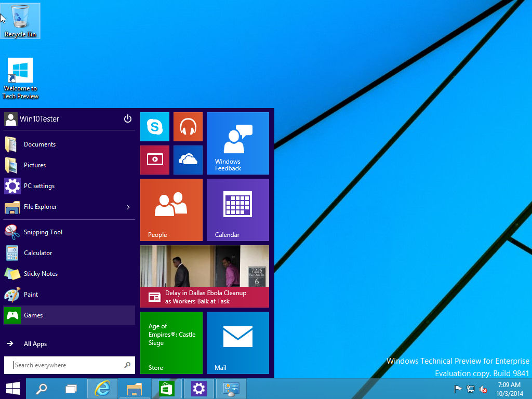This screenshot has width=532, height=399.
Task: Click the Win10Tester account name
Action: pos(39,118)
